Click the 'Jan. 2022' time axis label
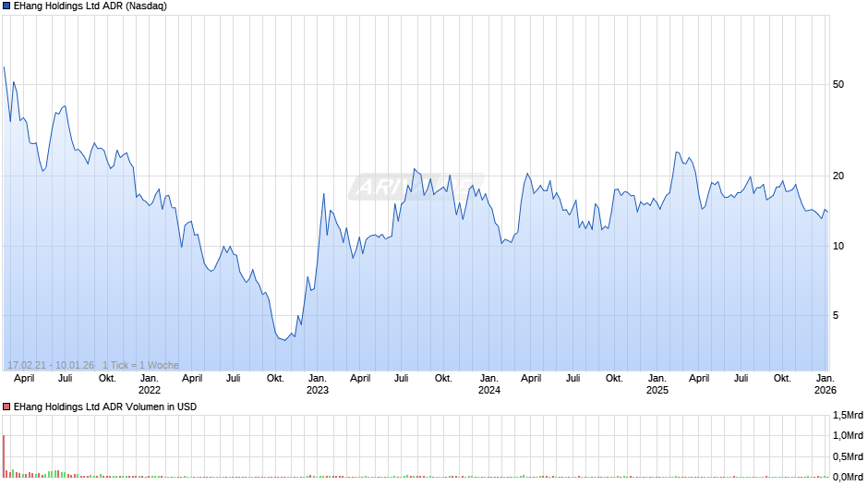Image resolution: width=868 pixels, height=486 pixels. click(x=149, y=384)
